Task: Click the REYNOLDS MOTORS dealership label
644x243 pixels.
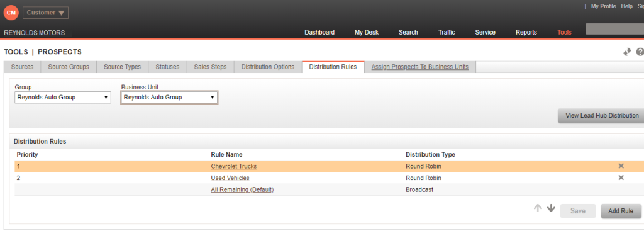Action: 35,33
